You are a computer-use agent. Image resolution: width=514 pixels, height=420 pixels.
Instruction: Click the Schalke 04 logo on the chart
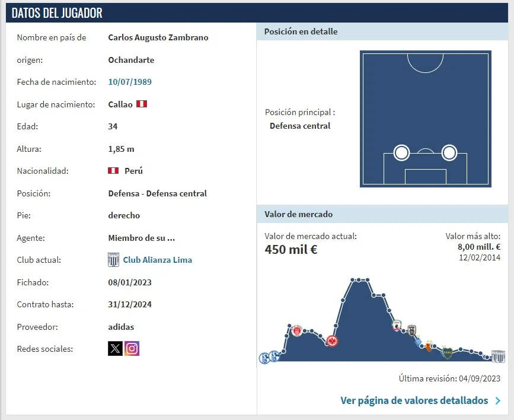click(273, 356)
